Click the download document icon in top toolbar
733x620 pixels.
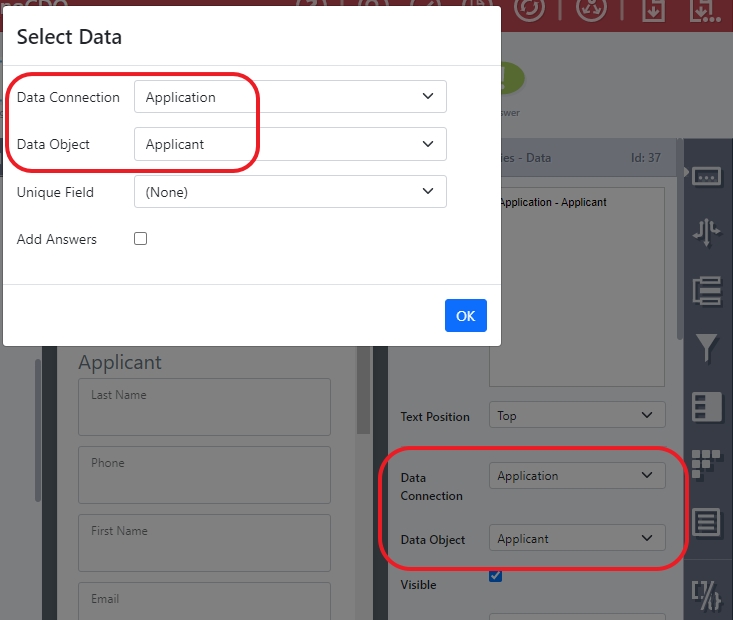tap(653, 9)
